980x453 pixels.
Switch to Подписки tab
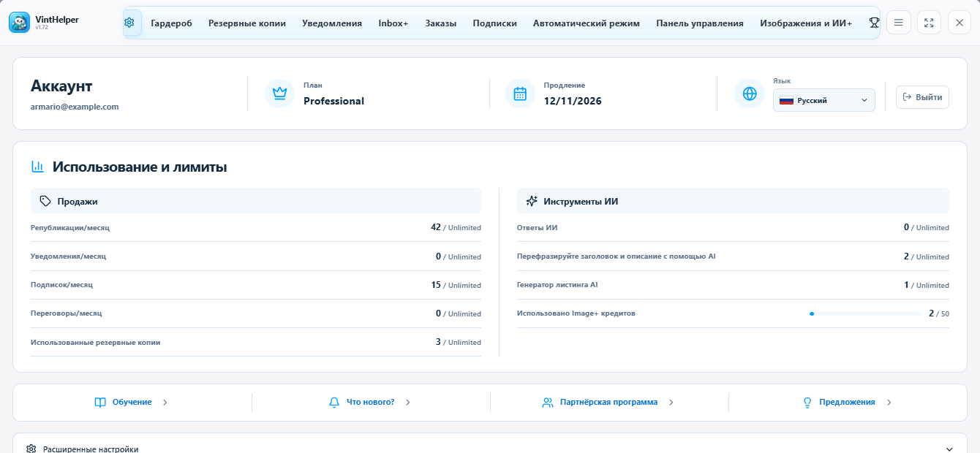(x=495, y=23)
